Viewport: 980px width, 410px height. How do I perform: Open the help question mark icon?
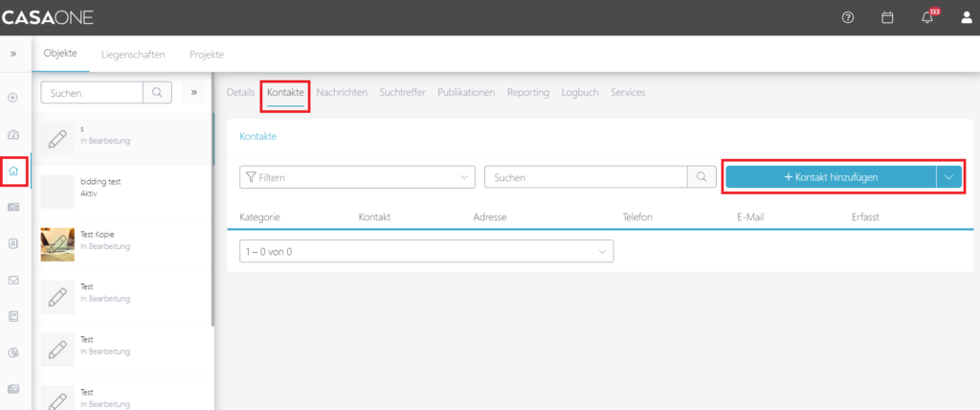(847, 17)
